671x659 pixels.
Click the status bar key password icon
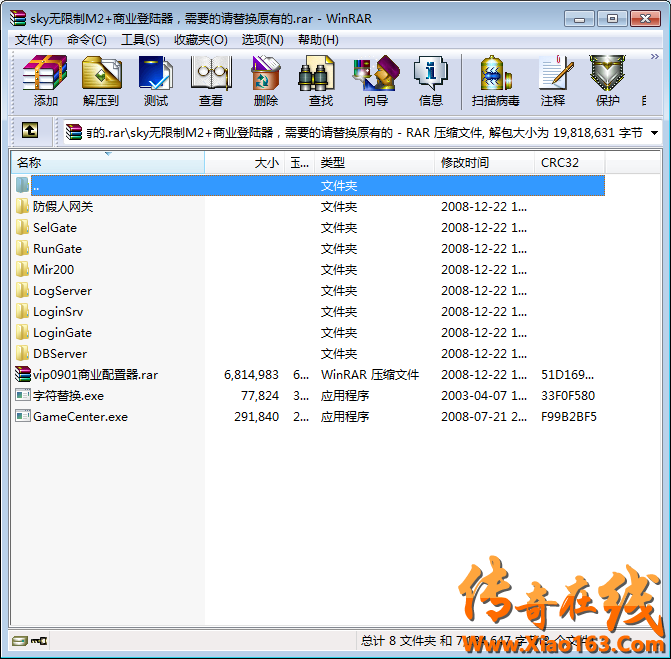pos(39,641)
